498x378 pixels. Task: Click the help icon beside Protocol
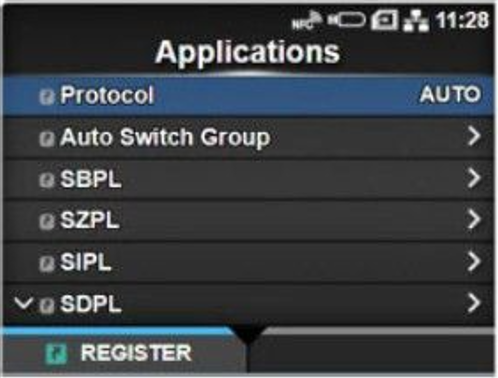point(46,97)
